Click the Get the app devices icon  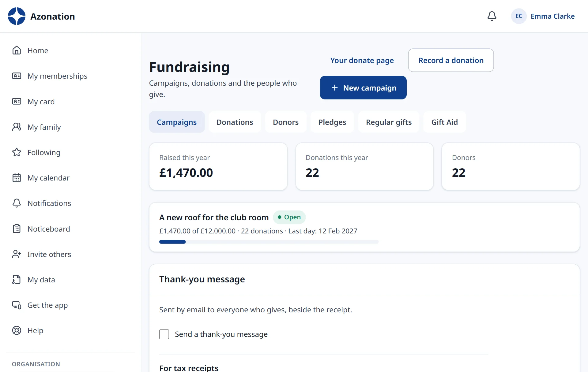point(17,305)
